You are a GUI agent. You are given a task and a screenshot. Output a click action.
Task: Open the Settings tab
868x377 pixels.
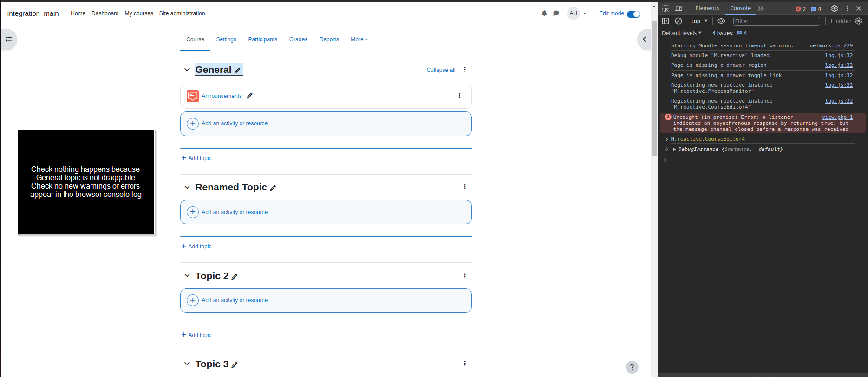[226, 39]
